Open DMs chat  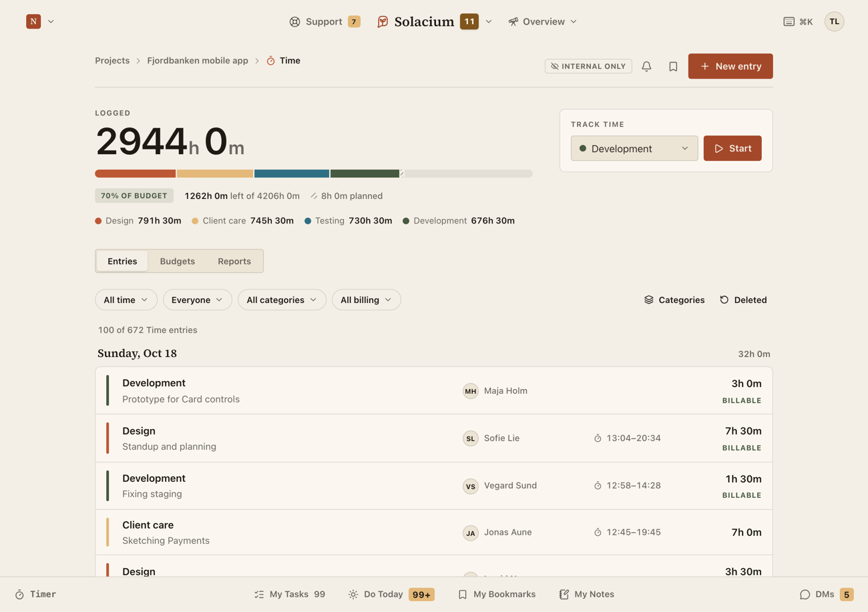[827, 594]
